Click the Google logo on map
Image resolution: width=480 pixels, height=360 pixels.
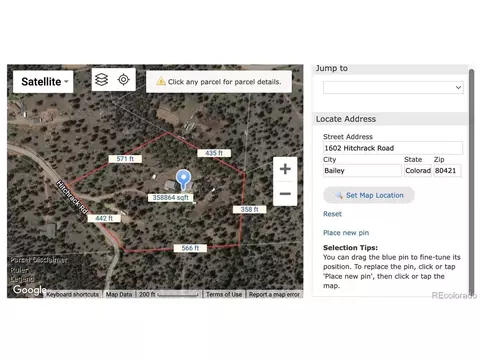(29, 290)
